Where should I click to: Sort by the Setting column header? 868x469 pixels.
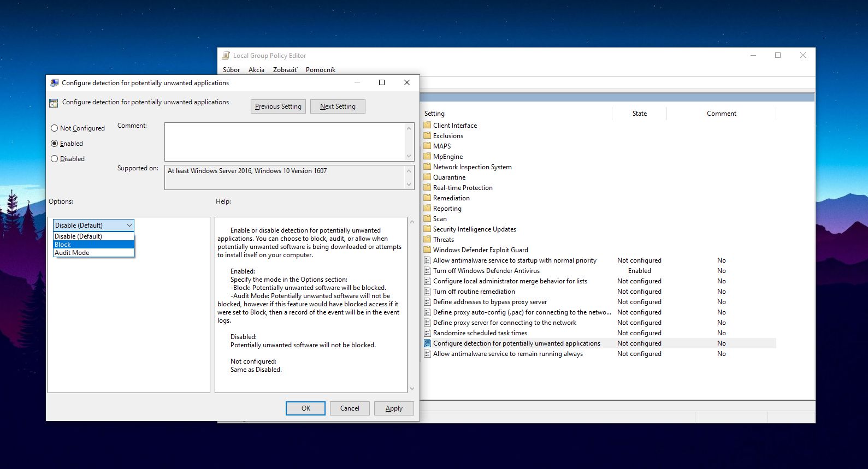(x=517, y=114)
